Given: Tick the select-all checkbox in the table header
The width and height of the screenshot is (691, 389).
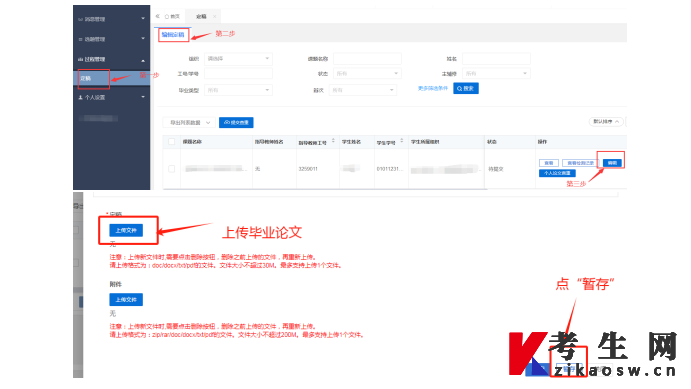Looking at the screenshot, I should (x=171, y=141).
